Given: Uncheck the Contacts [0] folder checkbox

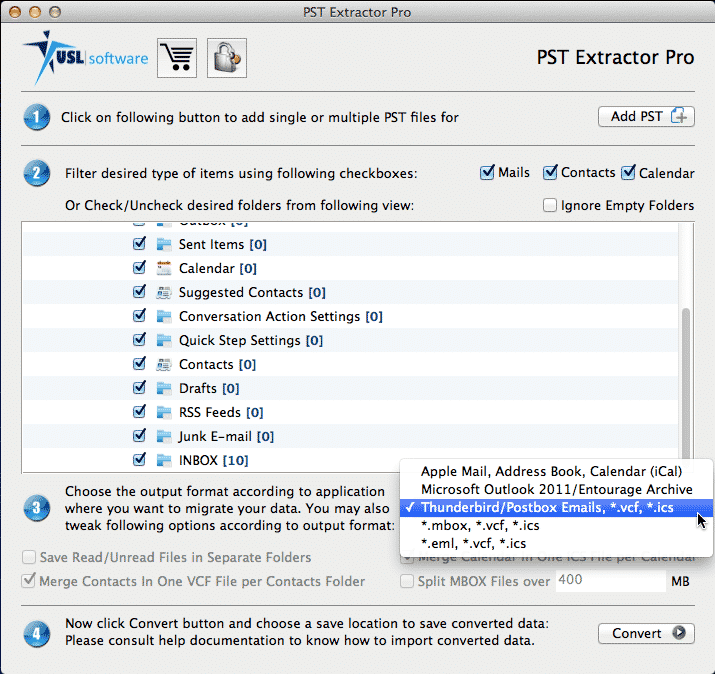Looking at the screenshot, I should tap(139, 363).
